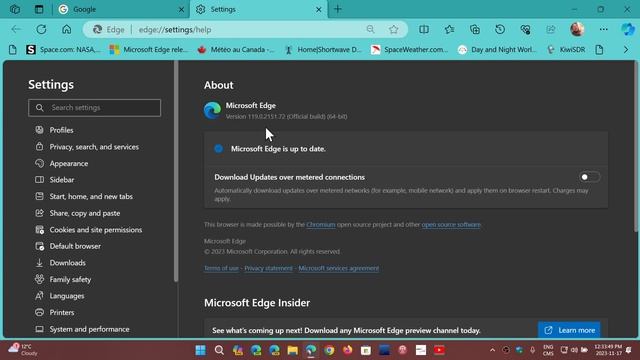Viewport: 640px width, 360px height.
Task: Click the main page scrollbar
Action: [x=636, y=147]
